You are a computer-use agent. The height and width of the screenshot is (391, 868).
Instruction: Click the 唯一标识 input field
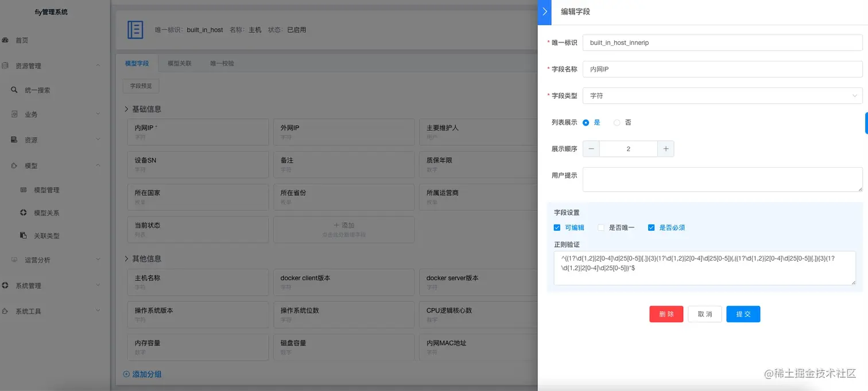tap(722, 42)
